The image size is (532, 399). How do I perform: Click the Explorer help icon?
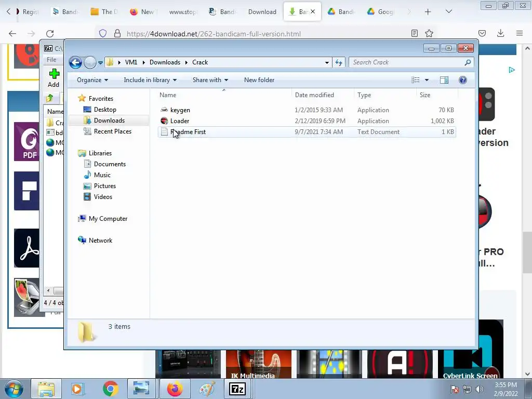[463, 80]
